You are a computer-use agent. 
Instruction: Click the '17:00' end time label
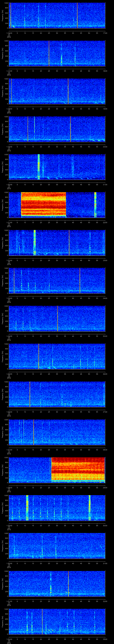[x=105, y=33]
